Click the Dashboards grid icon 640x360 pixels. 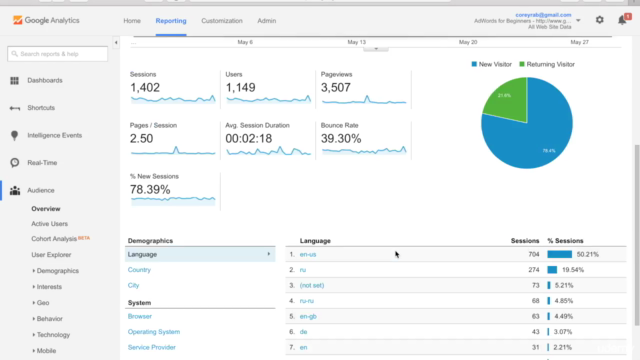coord(15,80)
